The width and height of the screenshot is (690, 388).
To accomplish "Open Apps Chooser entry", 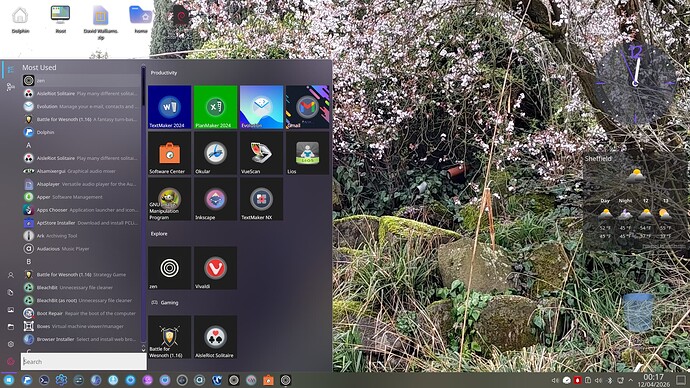I will [81, 210].
